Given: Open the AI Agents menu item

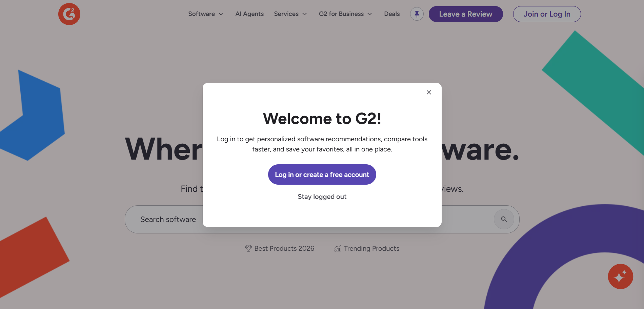Looking at the screenshot, I should pos(249,14).
